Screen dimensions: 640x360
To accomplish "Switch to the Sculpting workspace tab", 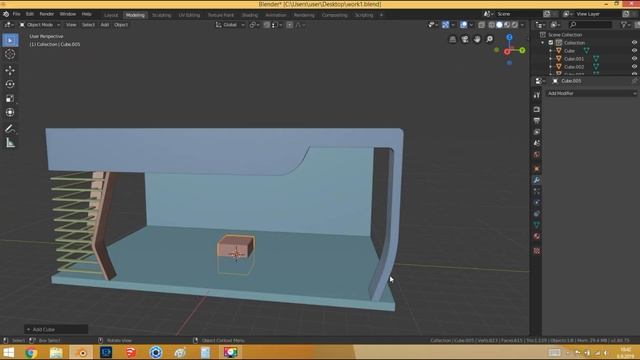I will coord(162,15).
